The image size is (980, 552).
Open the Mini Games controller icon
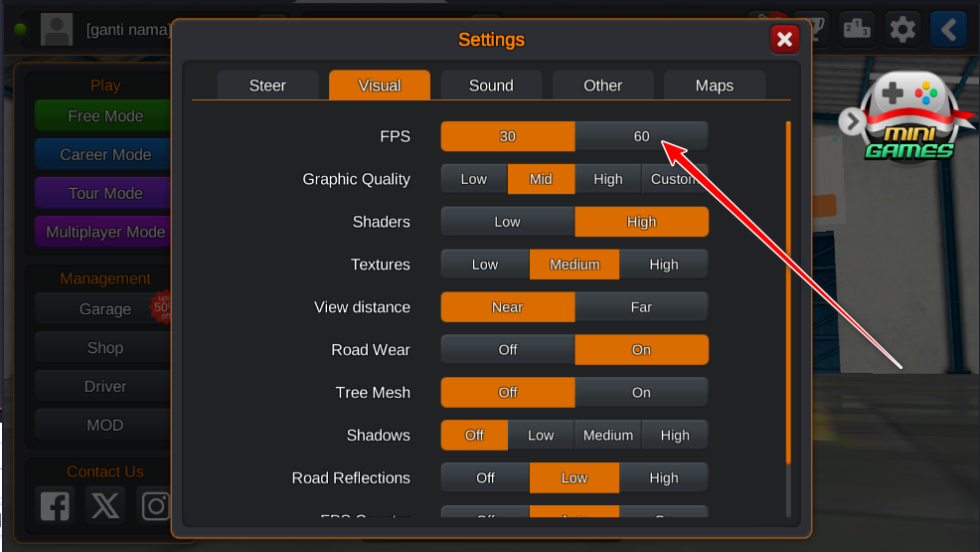[x=910, y=115]
